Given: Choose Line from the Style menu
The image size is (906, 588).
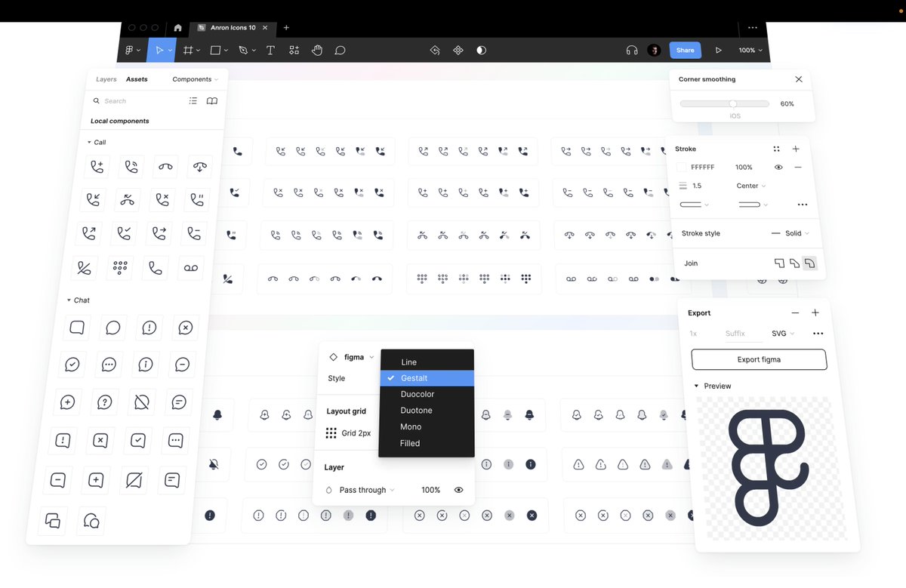Looking at the screenshot, I should coord(427,362).
